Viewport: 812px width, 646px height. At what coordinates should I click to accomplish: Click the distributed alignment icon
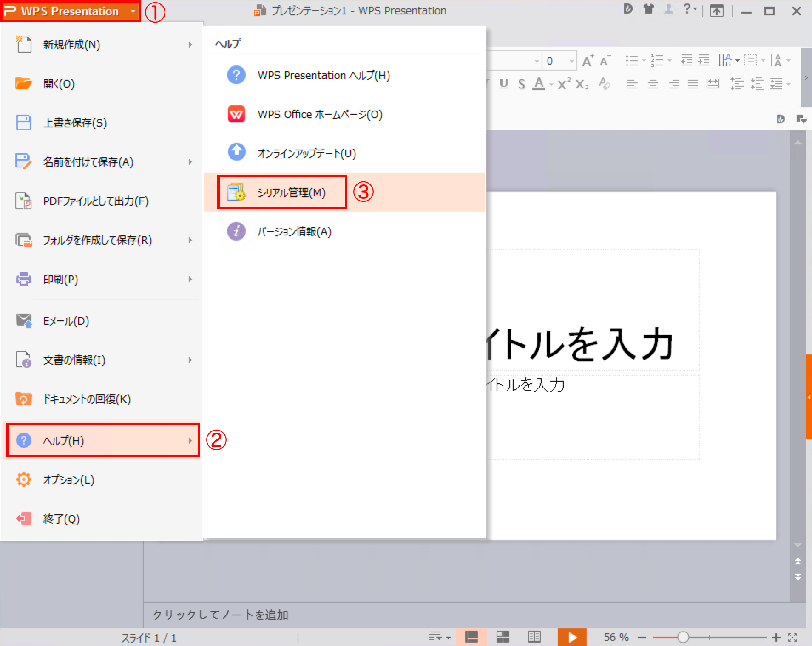[x=713, y=84]
